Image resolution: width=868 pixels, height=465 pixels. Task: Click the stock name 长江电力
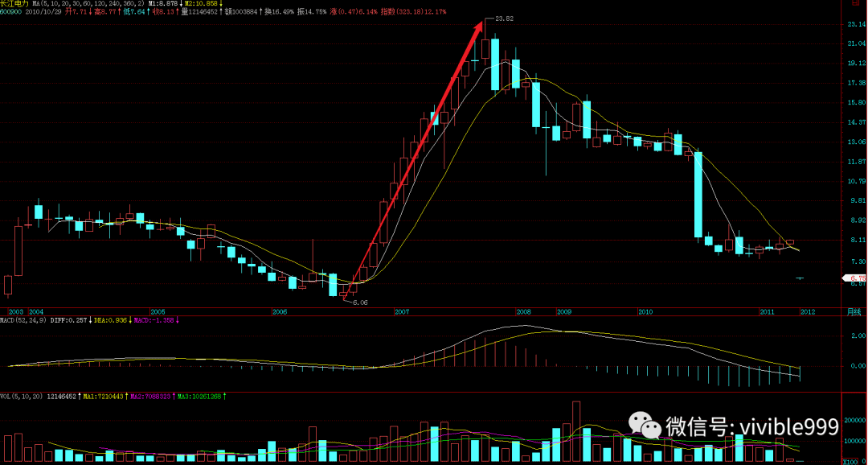pos(14,3)
